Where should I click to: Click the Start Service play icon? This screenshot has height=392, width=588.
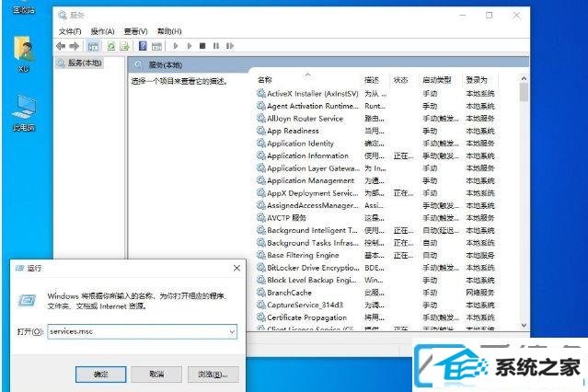point(176,46)
